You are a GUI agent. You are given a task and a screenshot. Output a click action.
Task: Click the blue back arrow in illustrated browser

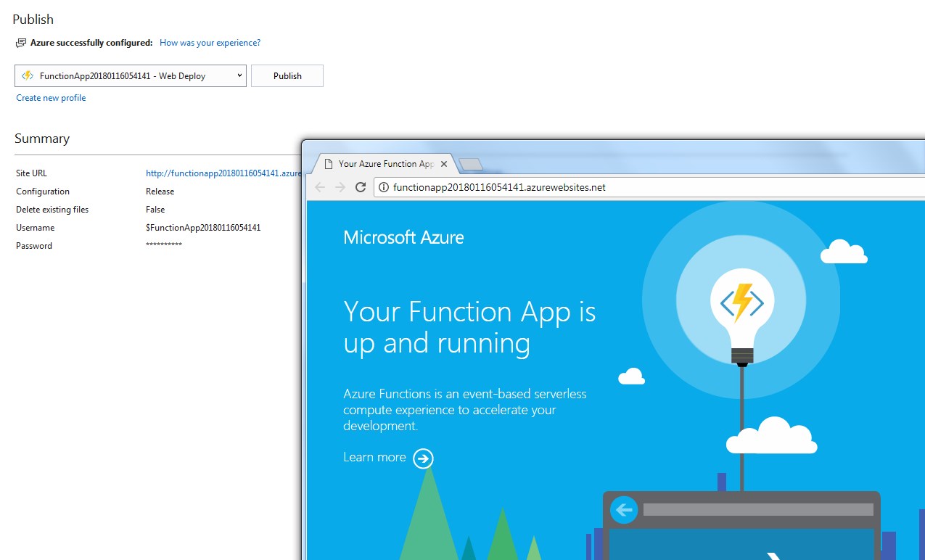pos(623,510)
